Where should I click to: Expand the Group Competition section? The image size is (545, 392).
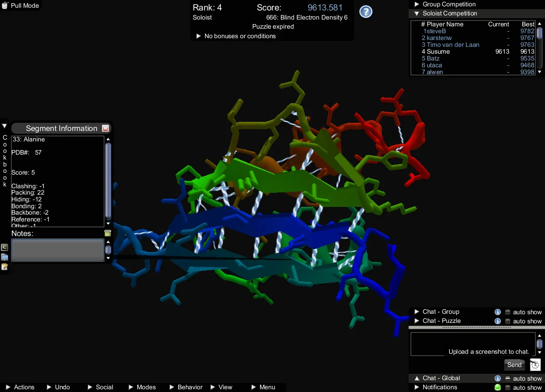(x=416, y=4)
